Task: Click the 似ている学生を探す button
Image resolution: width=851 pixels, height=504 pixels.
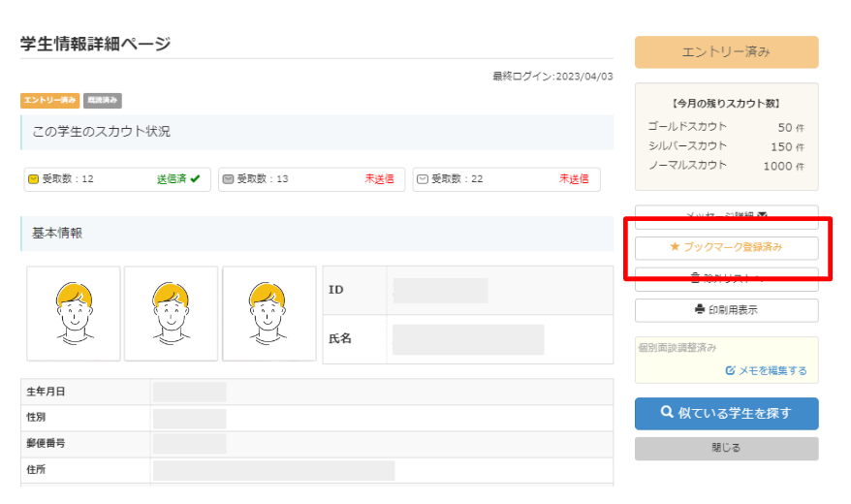Action: 727,414
